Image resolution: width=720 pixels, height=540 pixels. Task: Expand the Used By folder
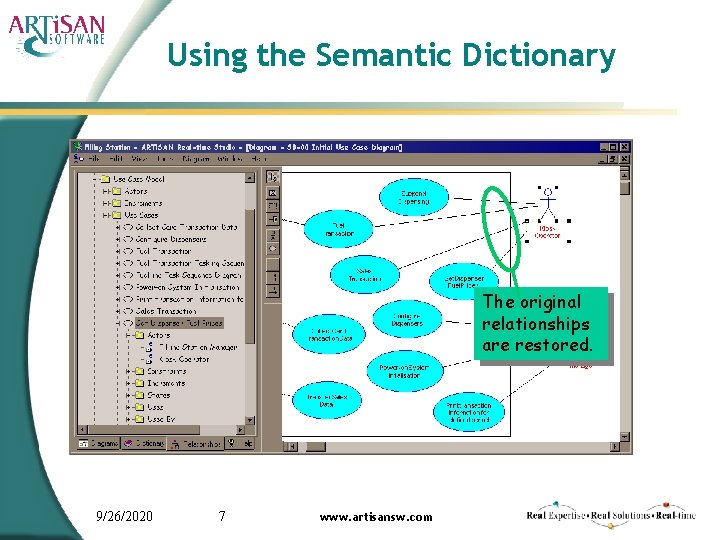click(x=129, y=419)
